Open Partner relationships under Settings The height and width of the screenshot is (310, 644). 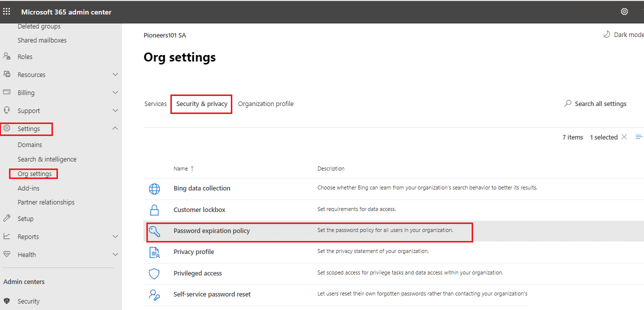tap(46, 202)
